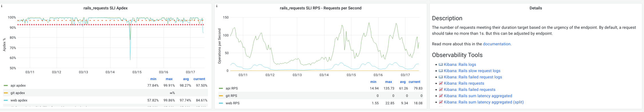The width and height of the screenshot is (644, 112).
Task: Open info icon of RPS panel
Action: point(217,6)
